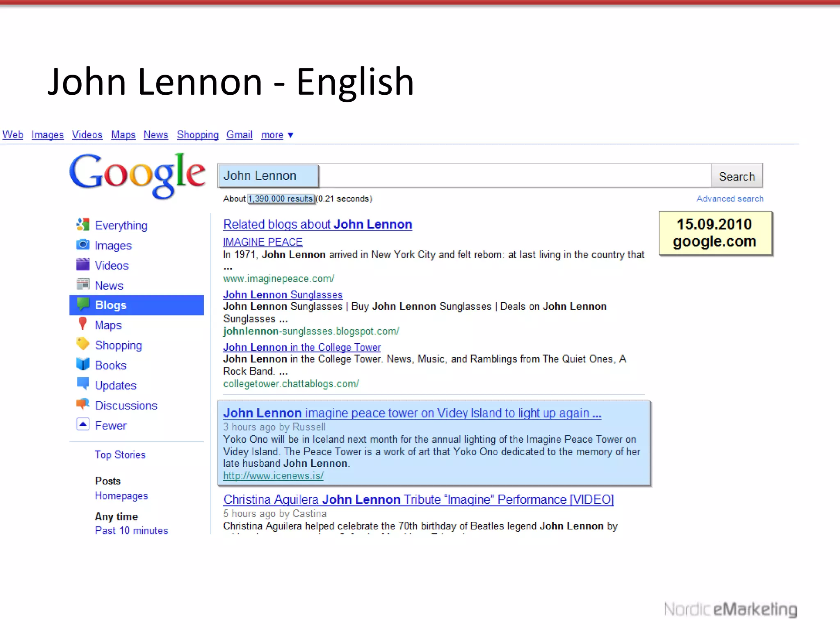The image size is (840, 630).
Task: Filter by Past 10 minutes
Action: [131, 530]
